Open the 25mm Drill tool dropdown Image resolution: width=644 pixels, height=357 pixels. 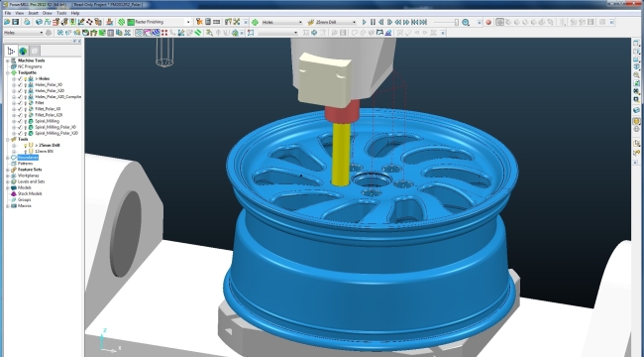(354, 22)
